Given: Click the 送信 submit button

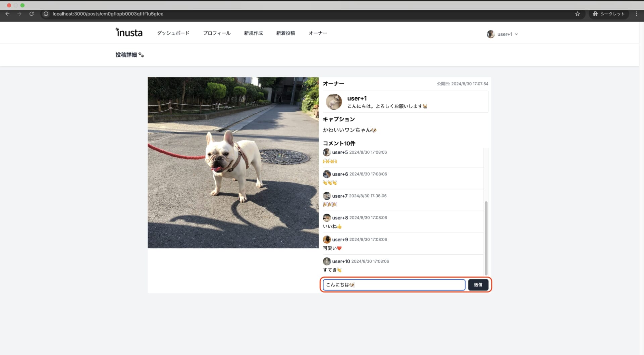Looking at the screenshot, I should pyautogui.click(x=478, y=285).
